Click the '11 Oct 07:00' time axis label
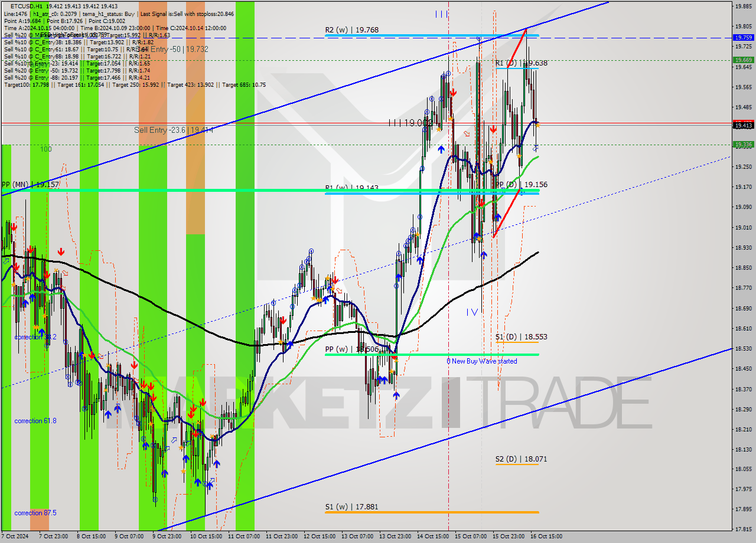 click(x=243, y=537)
